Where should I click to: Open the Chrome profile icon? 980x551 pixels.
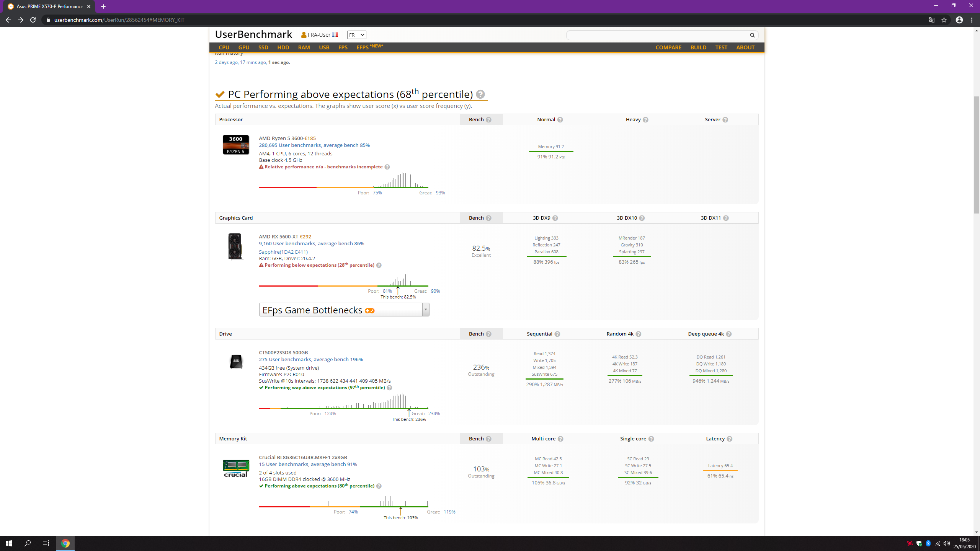tap(959, 20)
